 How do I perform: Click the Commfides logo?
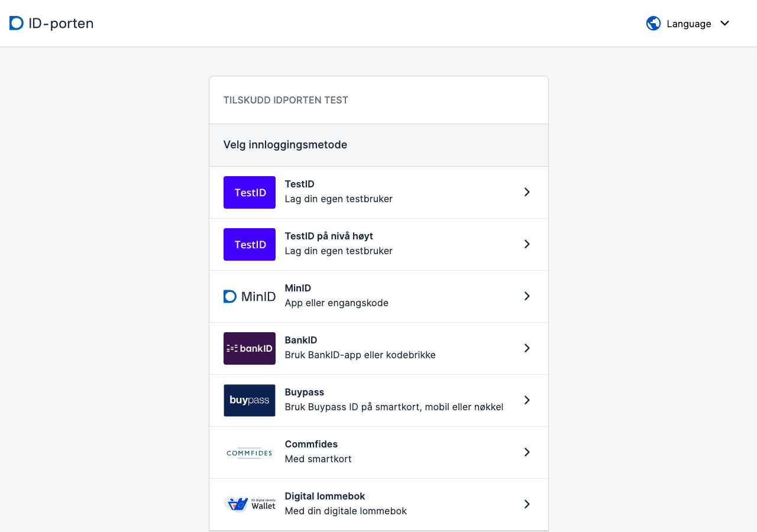(250, 453)
